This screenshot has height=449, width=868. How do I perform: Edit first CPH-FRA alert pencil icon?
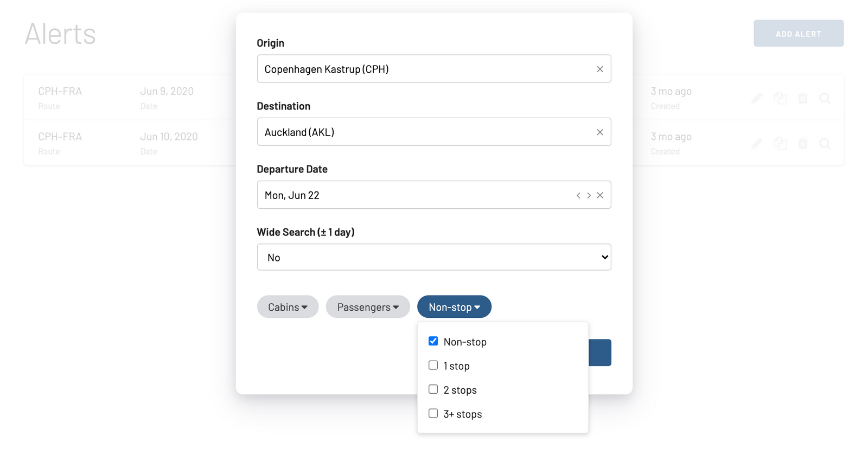(x=757, y=98)
